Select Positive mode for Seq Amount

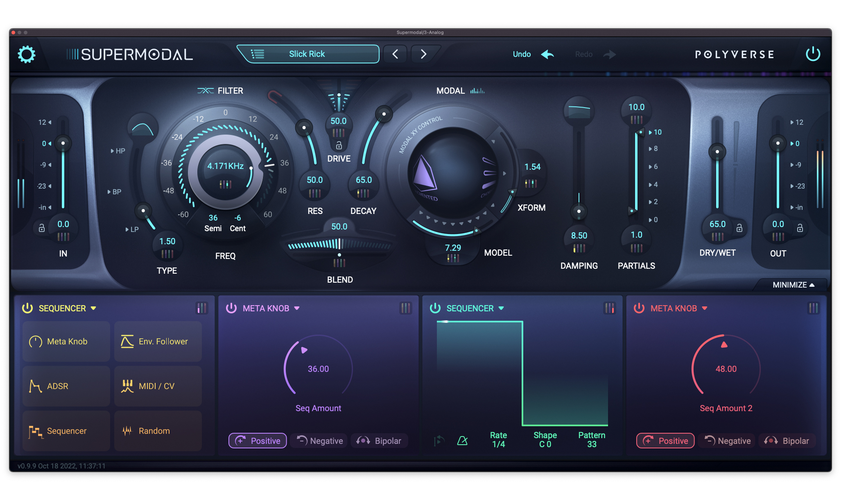point(258,441)
